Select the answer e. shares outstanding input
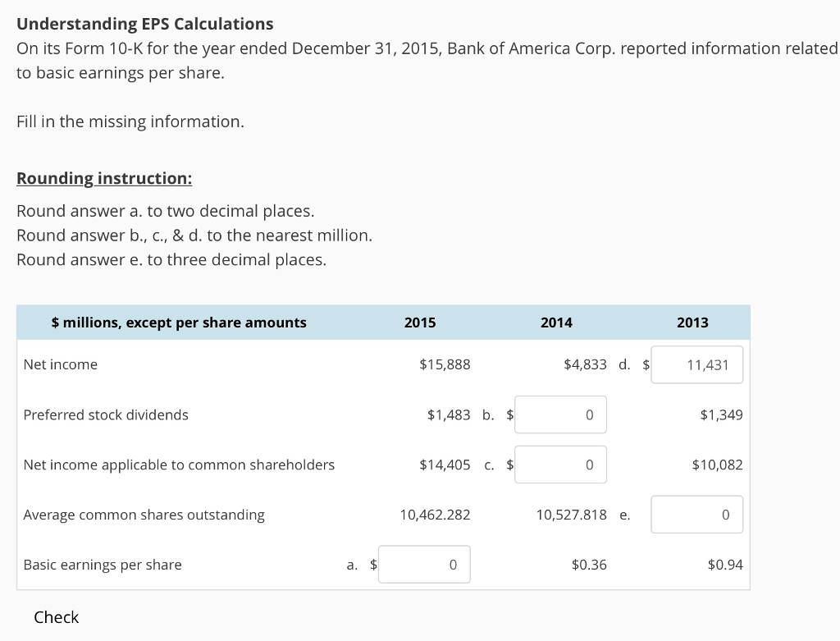This screenshot has width=840, height=641. point(696,514)
